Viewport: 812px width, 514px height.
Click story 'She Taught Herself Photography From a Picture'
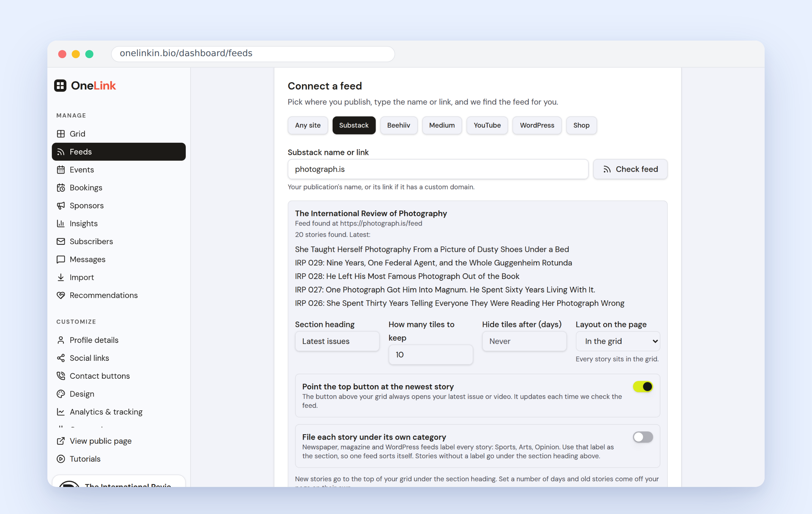point(432,250)
